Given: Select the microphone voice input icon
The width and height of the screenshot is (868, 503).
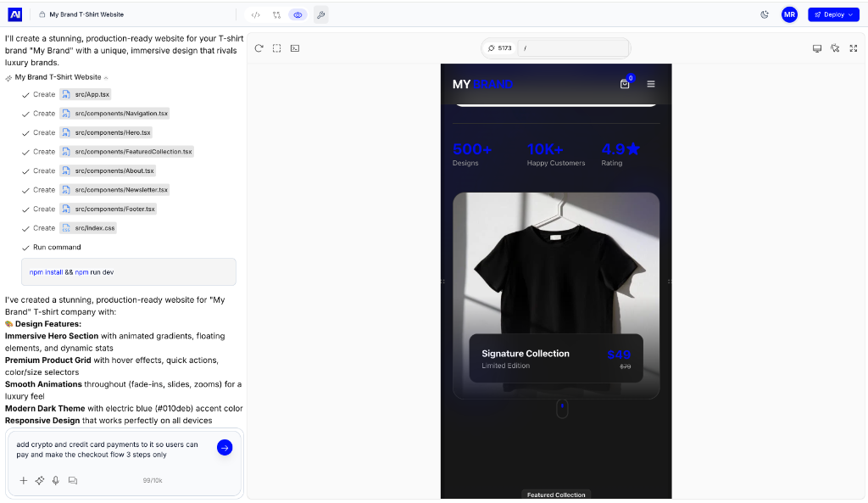Looking at the screenshot, I should tap(55, 480).
